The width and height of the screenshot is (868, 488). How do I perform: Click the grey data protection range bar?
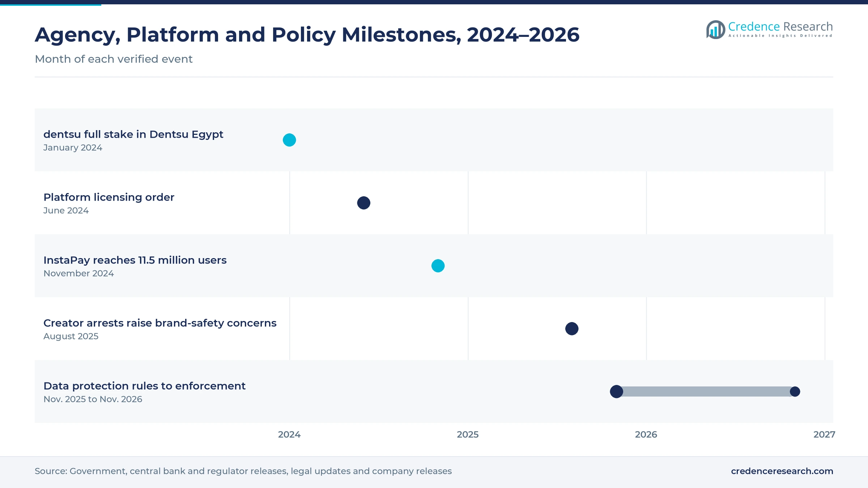[x=706, y=391]
